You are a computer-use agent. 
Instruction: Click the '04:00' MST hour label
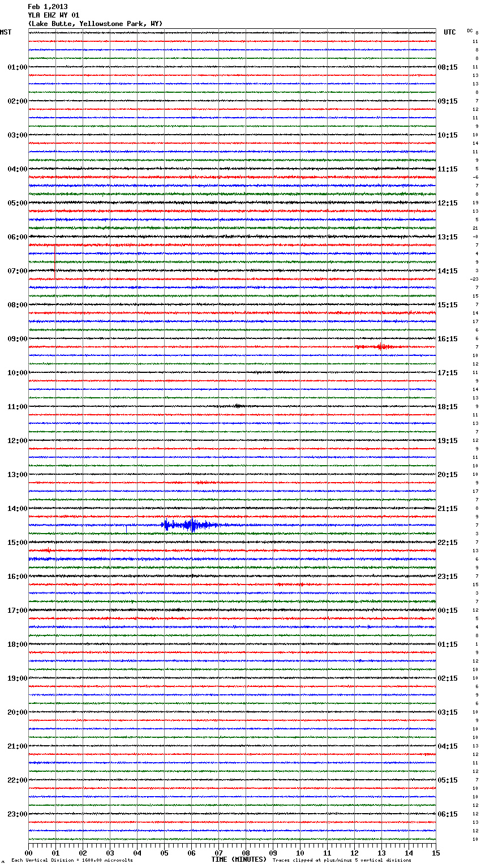tap(18, 169)
